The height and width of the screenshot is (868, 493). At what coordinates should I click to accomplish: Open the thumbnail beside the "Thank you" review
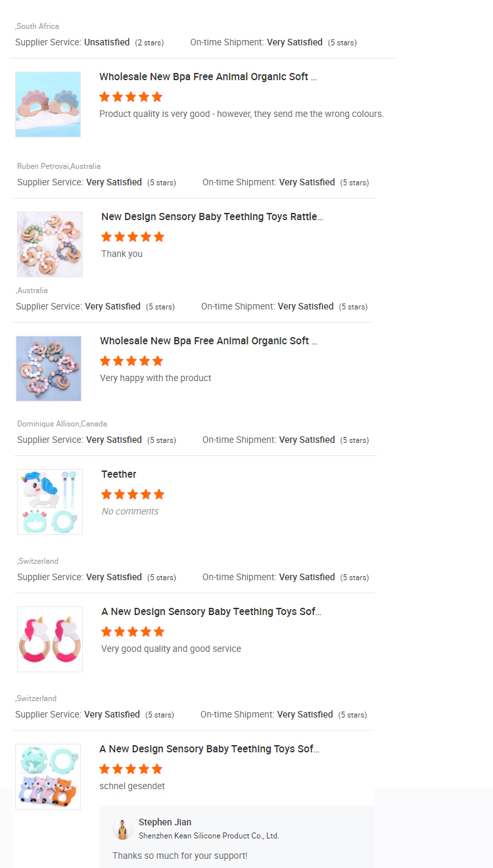click(x=50, y=244)
